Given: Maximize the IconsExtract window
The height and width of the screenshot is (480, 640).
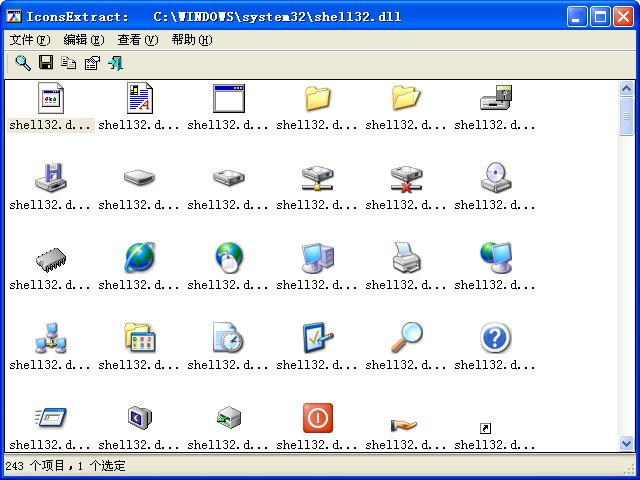Looking at the screenshot, I should tap(600, 17).
